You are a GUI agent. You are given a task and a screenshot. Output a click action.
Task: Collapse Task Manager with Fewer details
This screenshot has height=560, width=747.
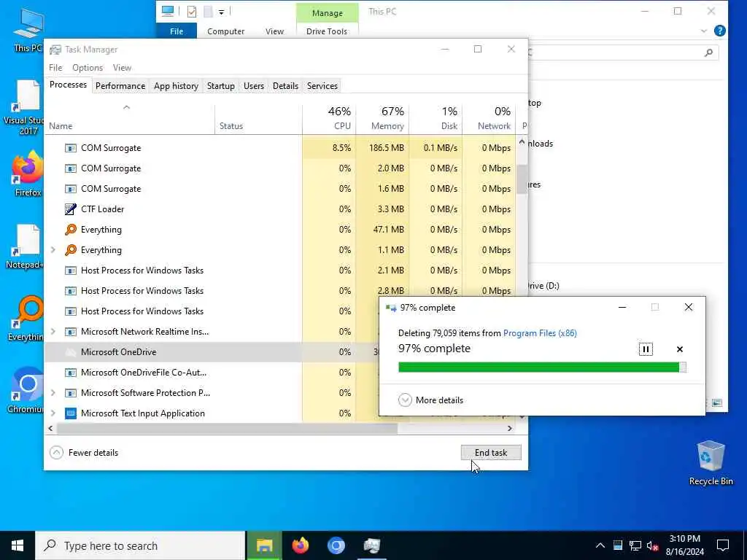pos(84,452)
